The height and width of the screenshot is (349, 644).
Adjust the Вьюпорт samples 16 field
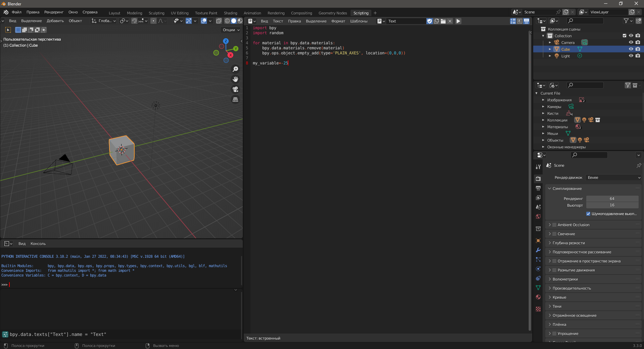tap(612, 205)
